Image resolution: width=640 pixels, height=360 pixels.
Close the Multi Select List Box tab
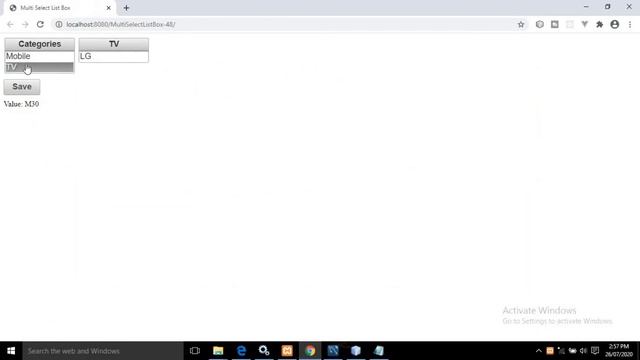[x=109, y=8]
